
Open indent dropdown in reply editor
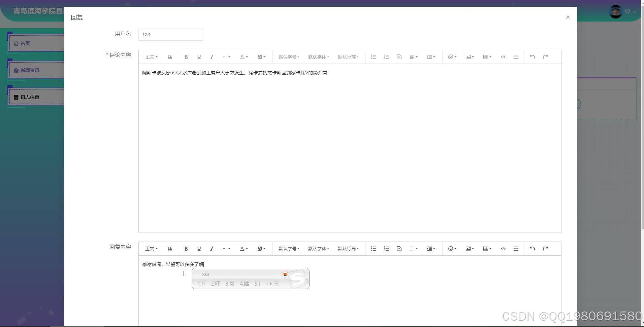point(431,249)
